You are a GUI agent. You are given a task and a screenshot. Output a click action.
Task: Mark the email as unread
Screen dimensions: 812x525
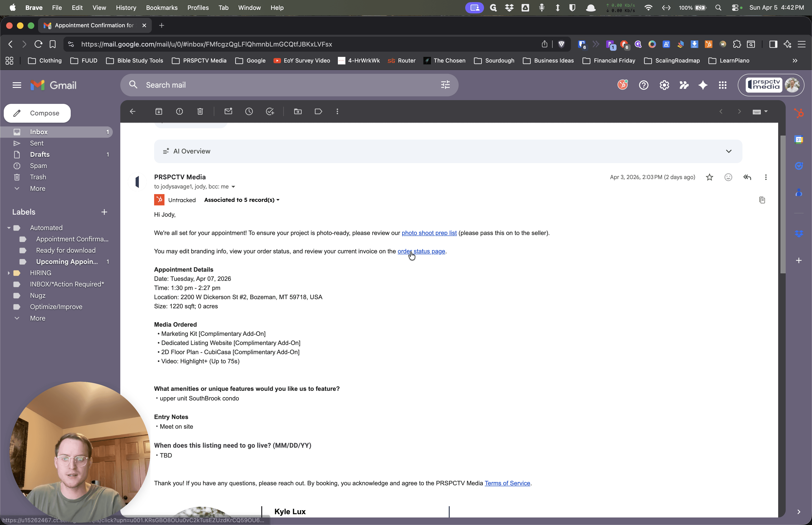[x=228, y=111]
